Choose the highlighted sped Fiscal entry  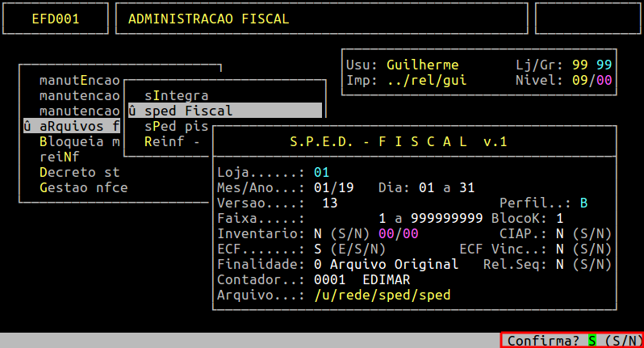tap(225, 111)
